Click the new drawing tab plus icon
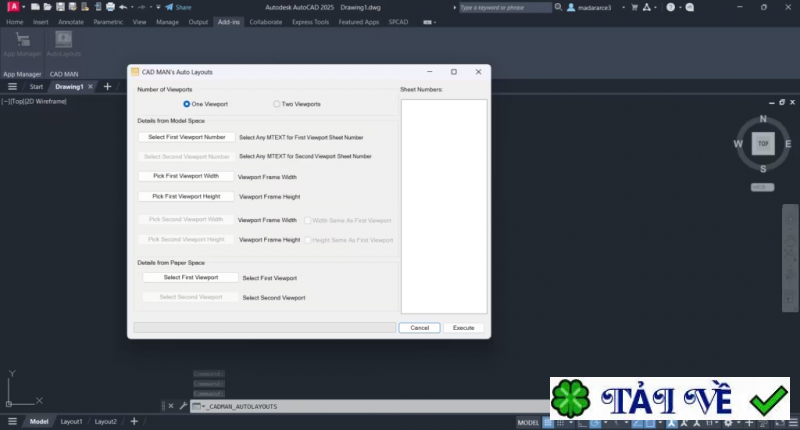This screenshot has height=430, width=800. pyautogui.click(x=107, y=87)
